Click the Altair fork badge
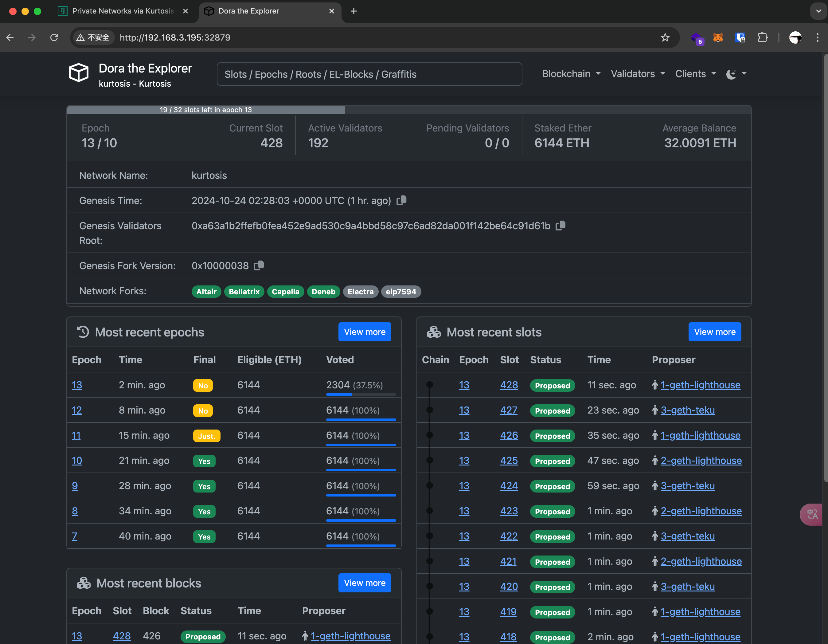Viewport: 828px width, 644px height. tap(206, 292)
